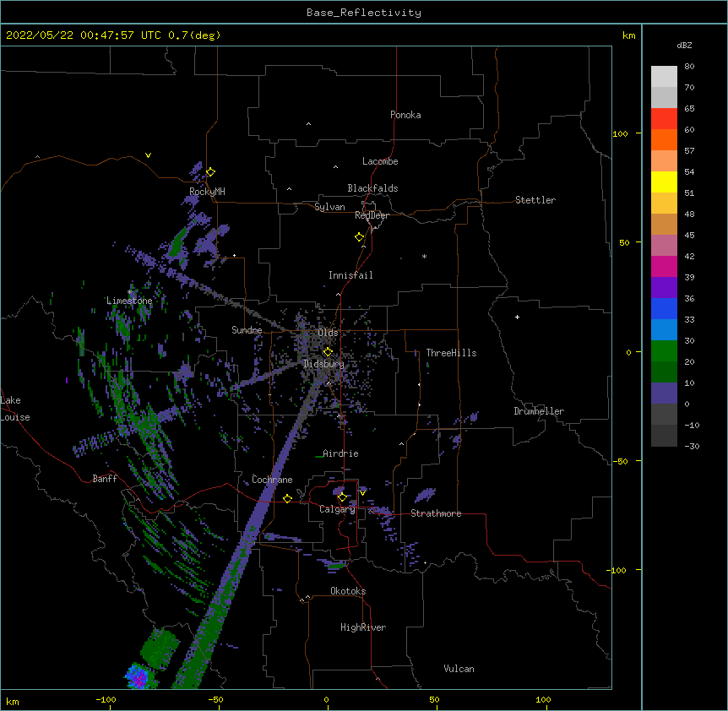Click the Strathmore label

tap(436, 513)
